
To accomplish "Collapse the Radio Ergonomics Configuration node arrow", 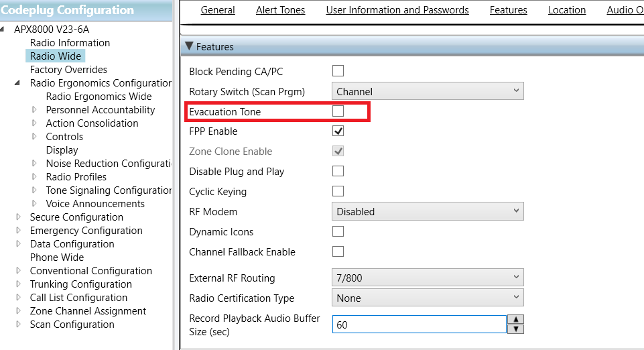I will (x=17, y=83).
